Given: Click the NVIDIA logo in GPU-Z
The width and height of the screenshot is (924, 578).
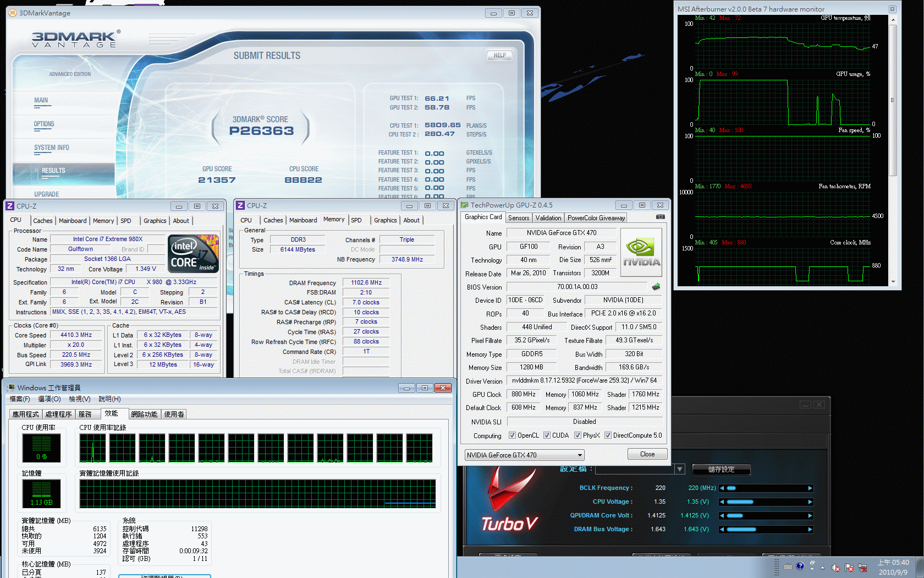Looking at the screenshot, I should pyautogui.click(x=641, y=252).
